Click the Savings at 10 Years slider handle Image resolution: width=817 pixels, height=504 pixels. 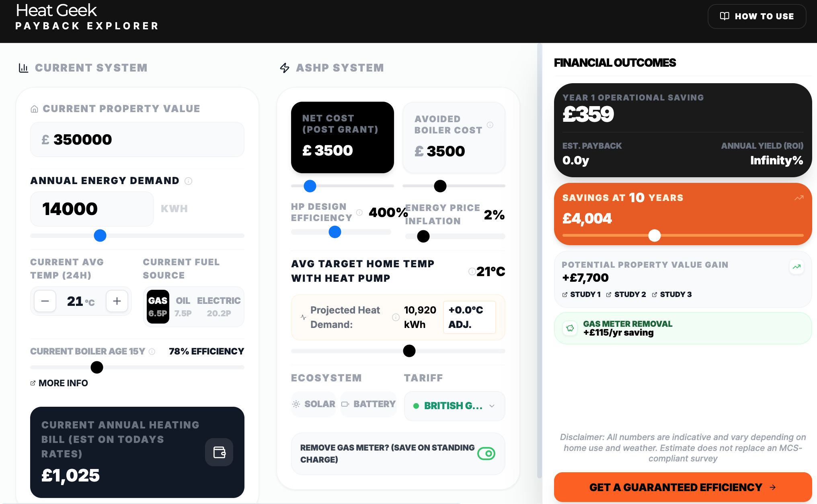655,236
